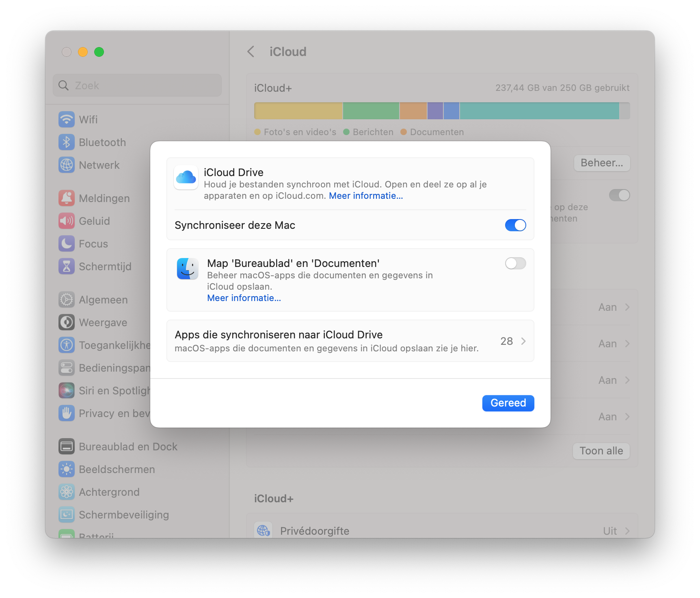Click the 'iCloud Drive' heading in dialog
The width and height of the screenshot is (700, 598).
click(x=233, y=172)
